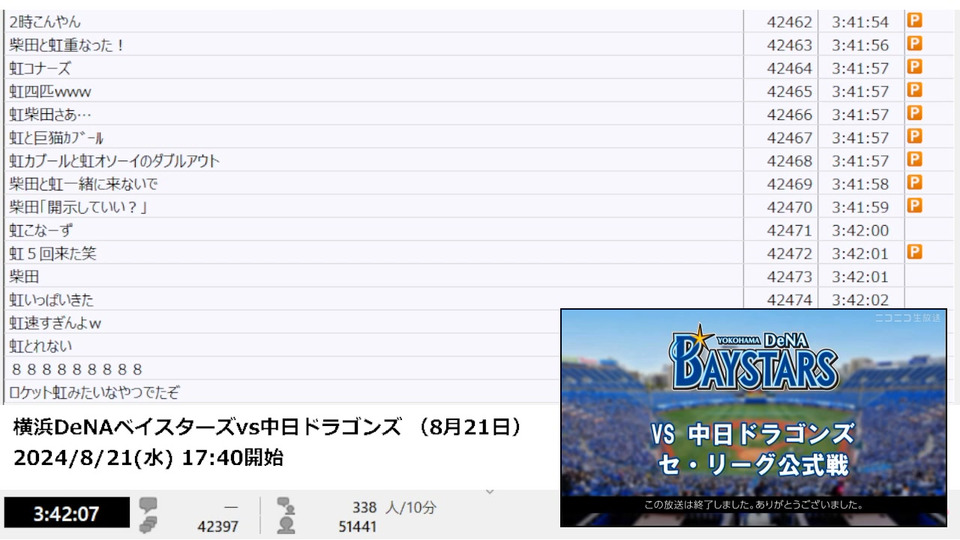Click comment number cell 42474
The image size is (960, 540).
(x=781, y=299)
